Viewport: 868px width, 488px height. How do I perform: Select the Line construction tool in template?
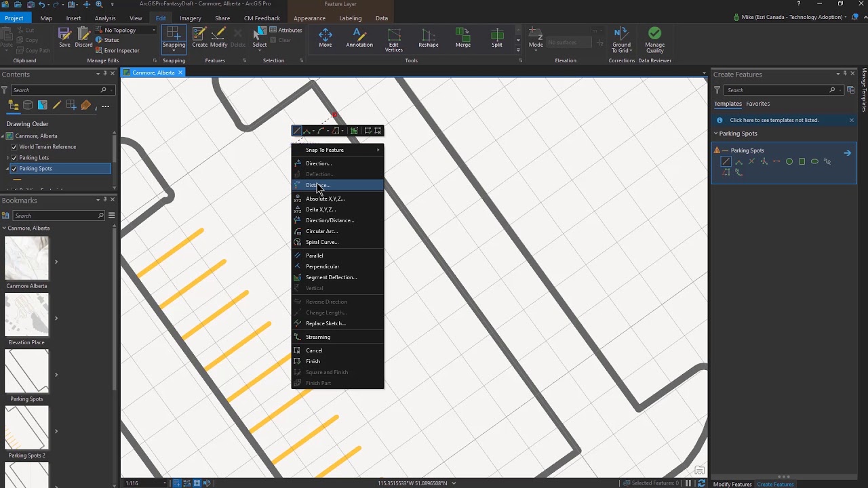(x=726, y=161)
